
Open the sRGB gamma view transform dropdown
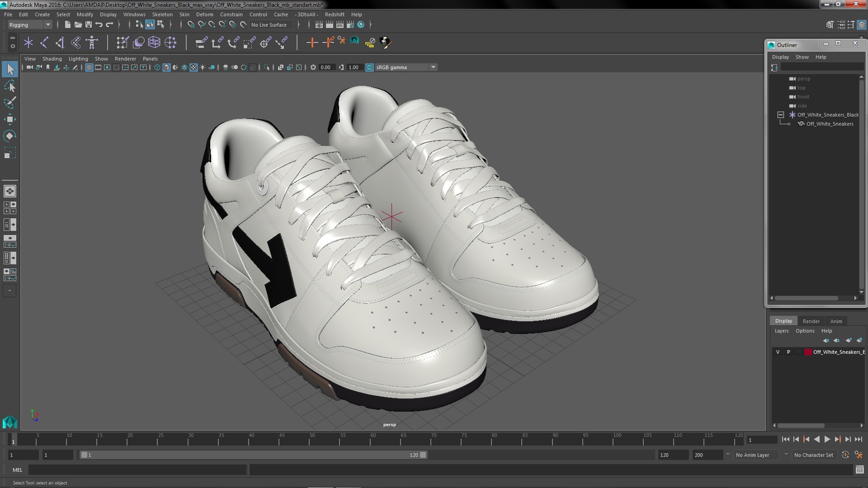click(x=406, y=67)
